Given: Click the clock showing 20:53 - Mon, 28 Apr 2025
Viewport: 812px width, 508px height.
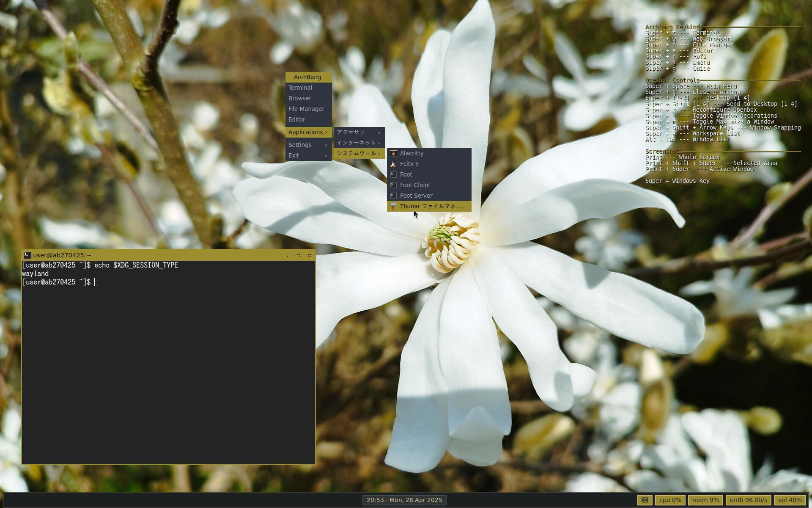Looking at the screenshot, I should pos(404,500).
